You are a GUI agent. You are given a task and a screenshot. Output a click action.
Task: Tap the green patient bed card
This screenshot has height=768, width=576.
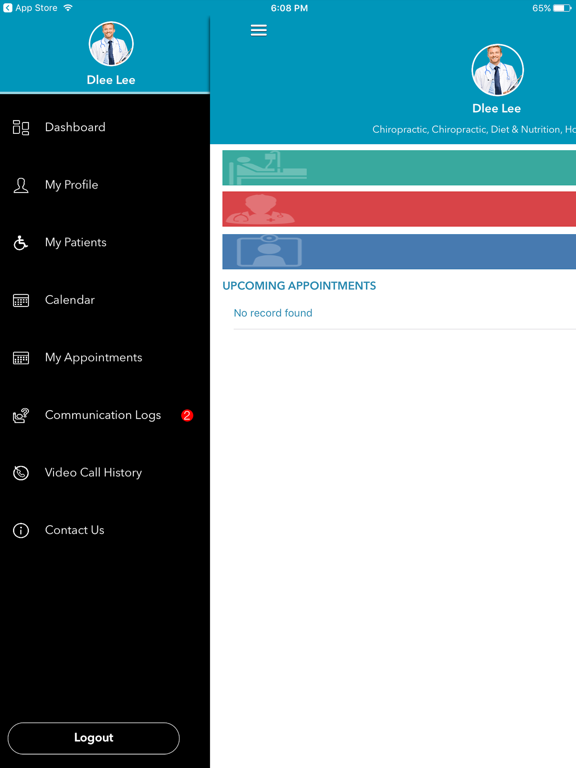[x=399, y=168]
